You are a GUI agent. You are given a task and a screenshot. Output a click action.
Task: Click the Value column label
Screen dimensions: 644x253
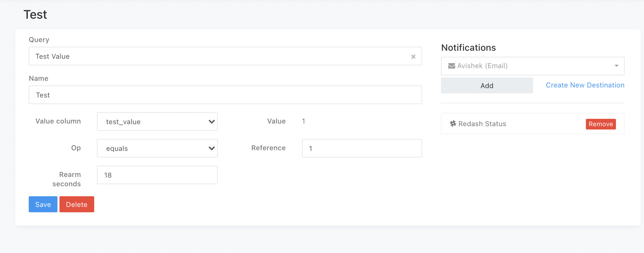[58, 121]
